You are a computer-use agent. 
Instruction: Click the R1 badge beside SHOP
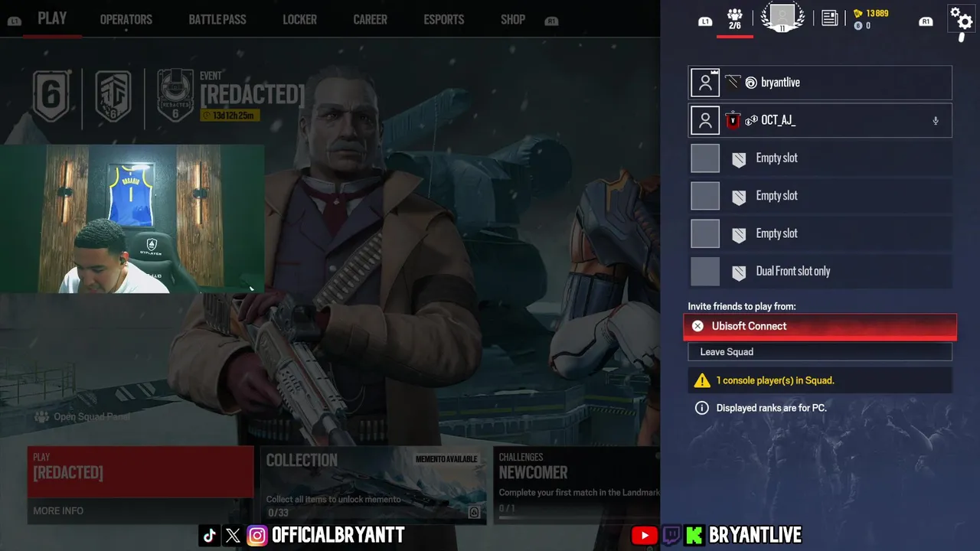tap(551, 21)
